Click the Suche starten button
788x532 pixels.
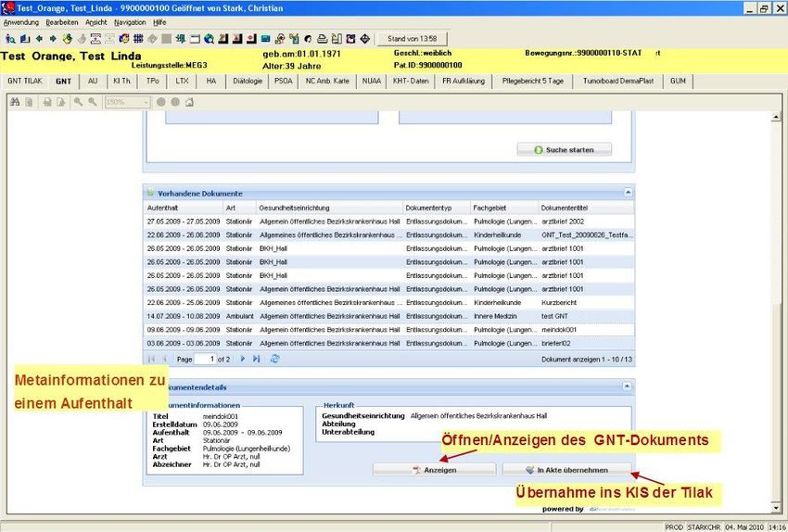(565, 150)
